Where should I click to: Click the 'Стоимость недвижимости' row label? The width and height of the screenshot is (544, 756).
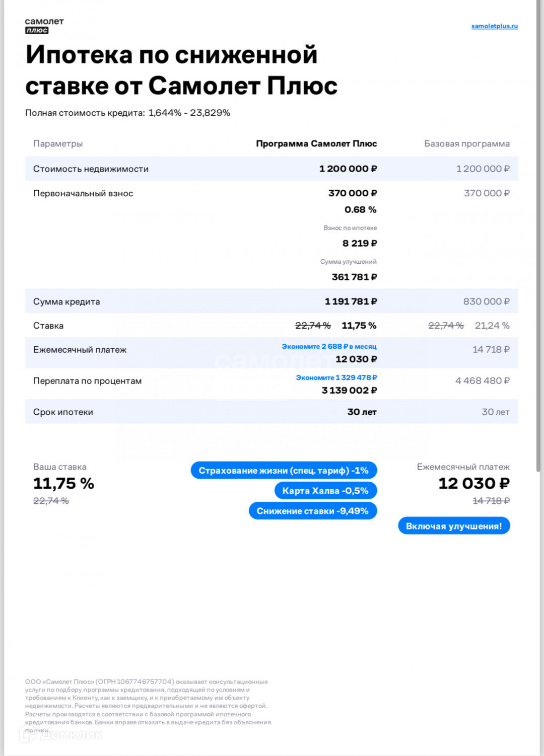[91, 169]
